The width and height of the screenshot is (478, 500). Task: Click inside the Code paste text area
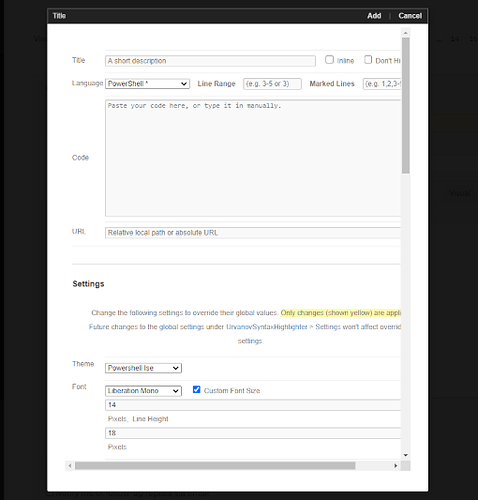[253, 158]
